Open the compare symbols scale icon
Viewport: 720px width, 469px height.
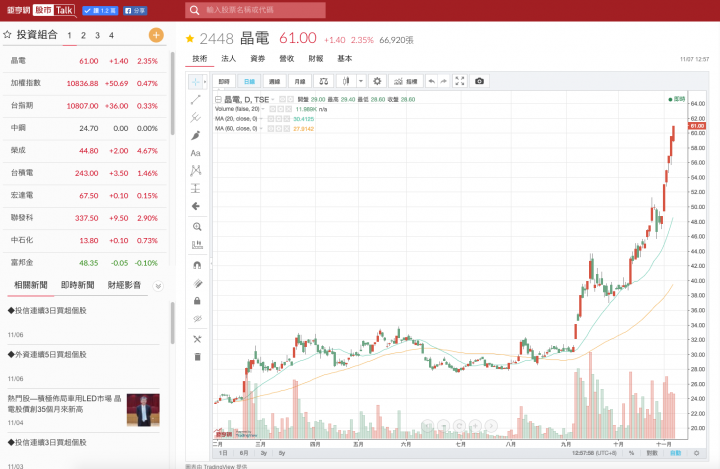pos(324,81)
